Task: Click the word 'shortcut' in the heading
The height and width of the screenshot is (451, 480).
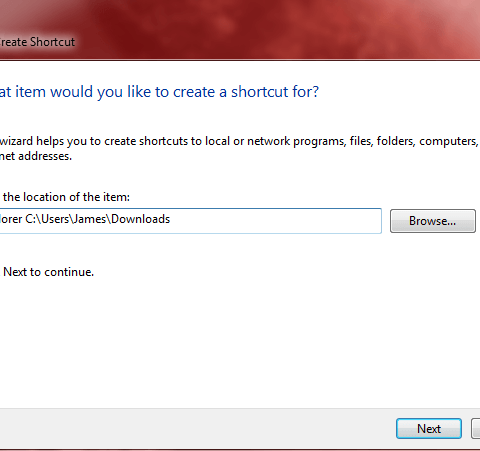Action: coord(260,92)
